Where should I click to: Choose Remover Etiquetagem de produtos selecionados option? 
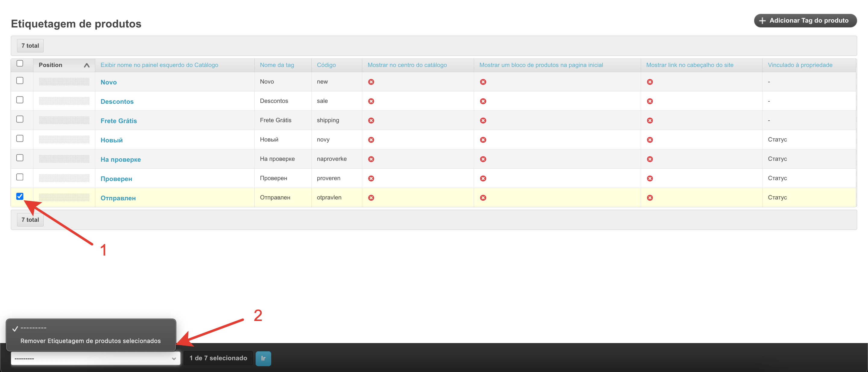(x=90, y=341)
